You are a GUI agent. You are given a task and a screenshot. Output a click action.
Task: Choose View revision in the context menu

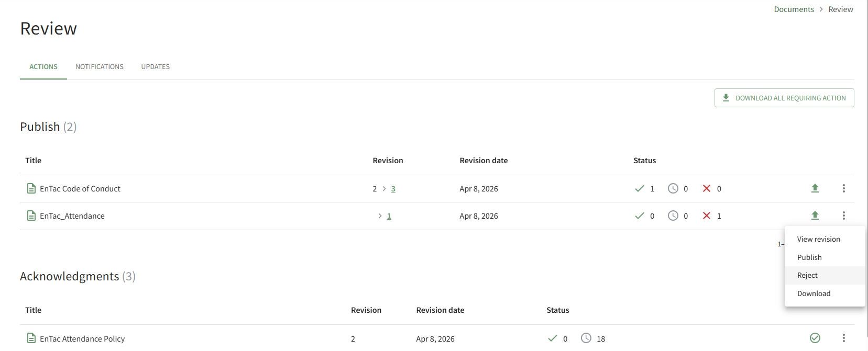tap(818, 239)
